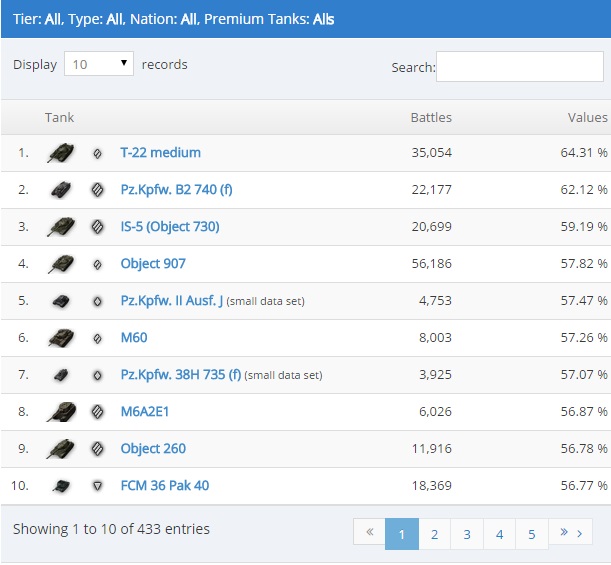The height and width of the screenshot is (565, 611).
Task: Open the FCM 36 Pak 40 link
Action: [x=165, y=486]
